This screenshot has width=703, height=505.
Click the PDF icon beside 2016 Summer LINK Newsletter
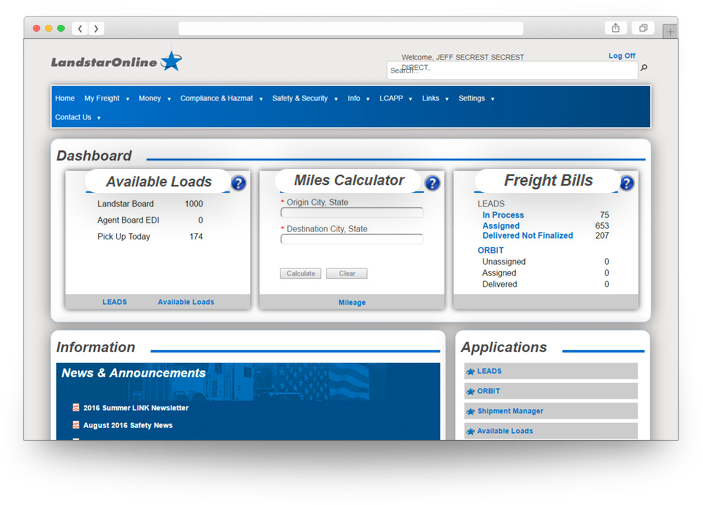tap(76, 407)
